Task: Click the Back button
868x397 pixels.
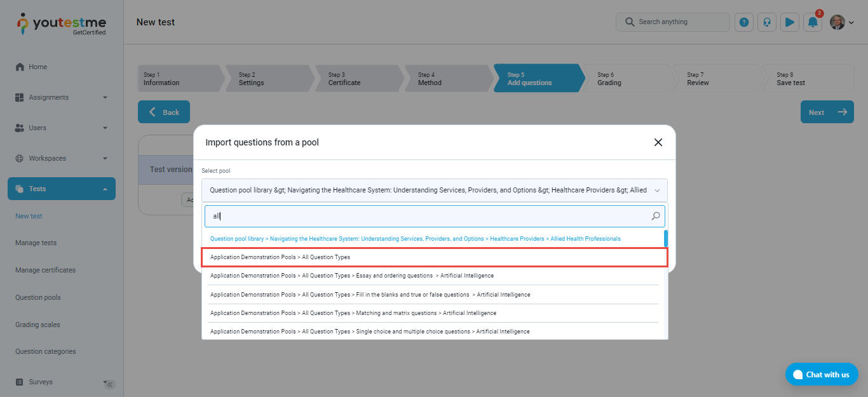Action: point(164,112)
